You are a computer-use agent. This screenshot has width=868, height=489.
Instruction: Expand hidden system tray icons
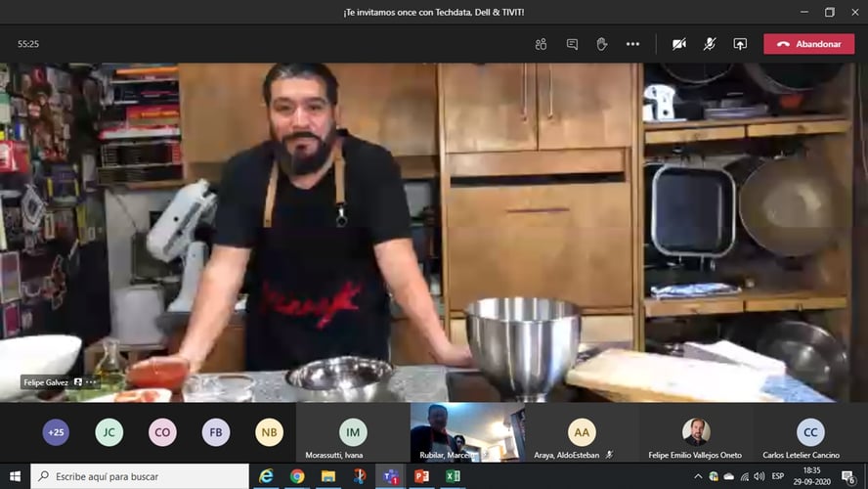coord(698,476)
